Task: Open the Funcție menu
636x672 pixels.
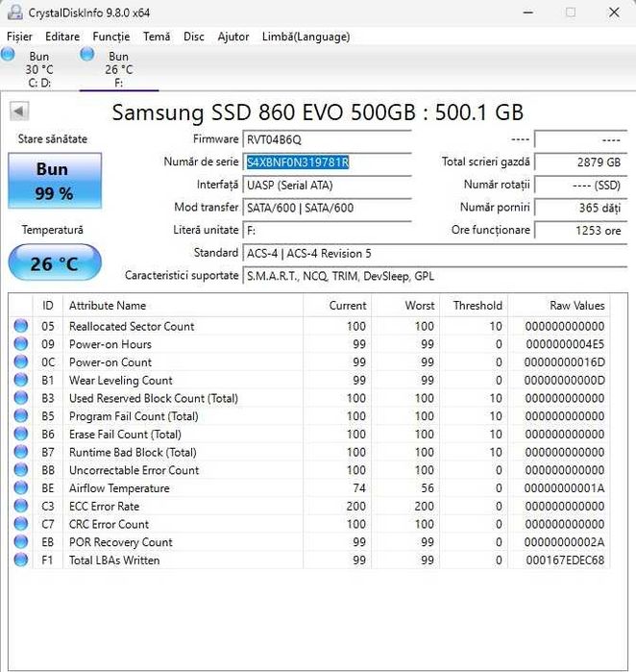Action: (x=110, y=37)
